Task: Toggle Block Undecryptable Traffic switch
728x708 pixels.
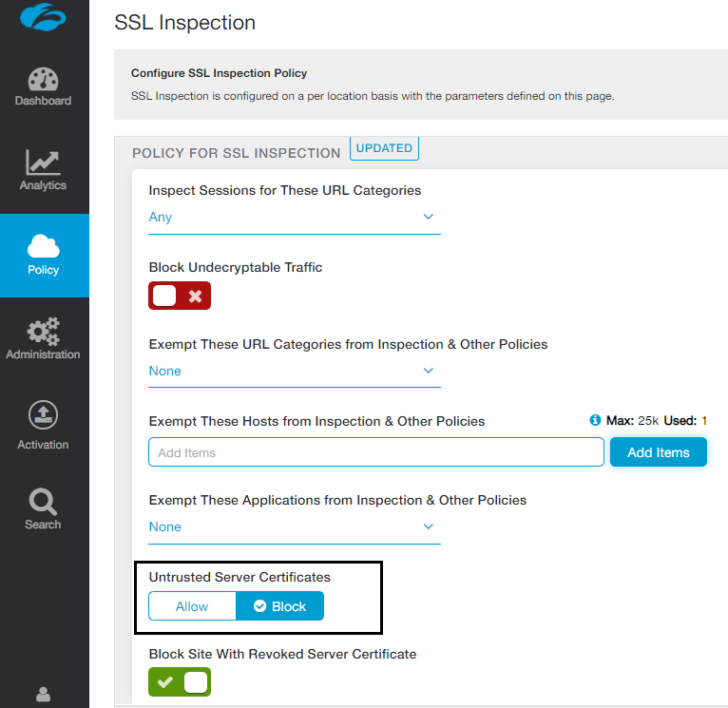Action: coord(180,297)
